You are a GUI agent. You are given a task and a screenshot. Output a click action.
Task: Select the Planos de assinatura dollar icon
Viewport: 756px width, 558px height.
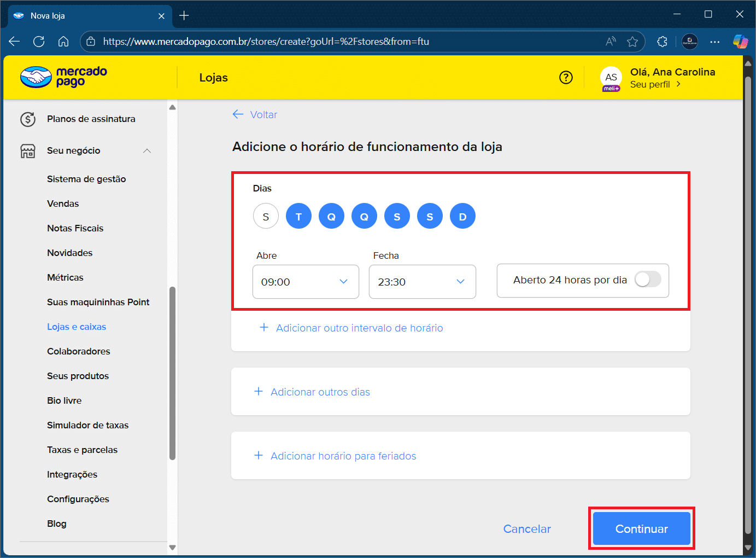click(27, 119)
